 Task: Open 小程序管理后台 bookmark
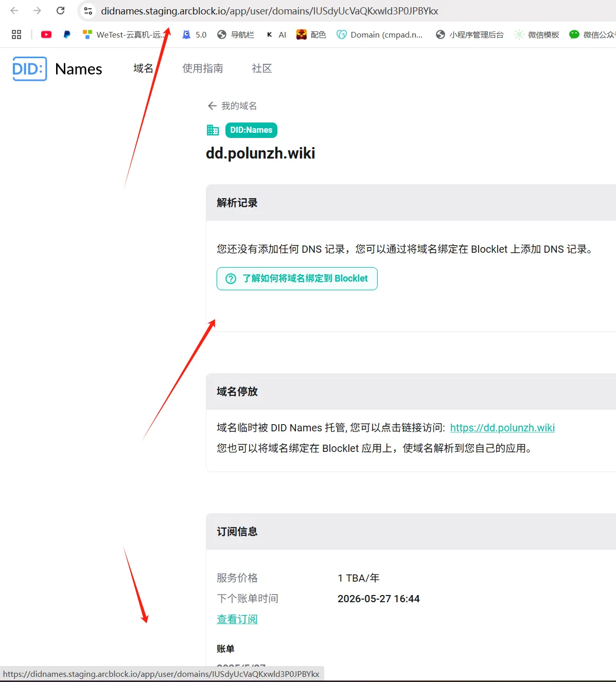(x=469, y=34)
